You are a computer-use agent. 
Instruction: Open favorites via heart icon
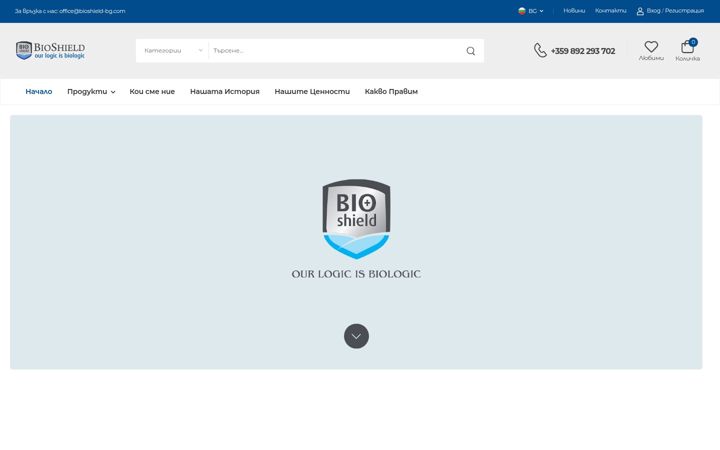651,46
